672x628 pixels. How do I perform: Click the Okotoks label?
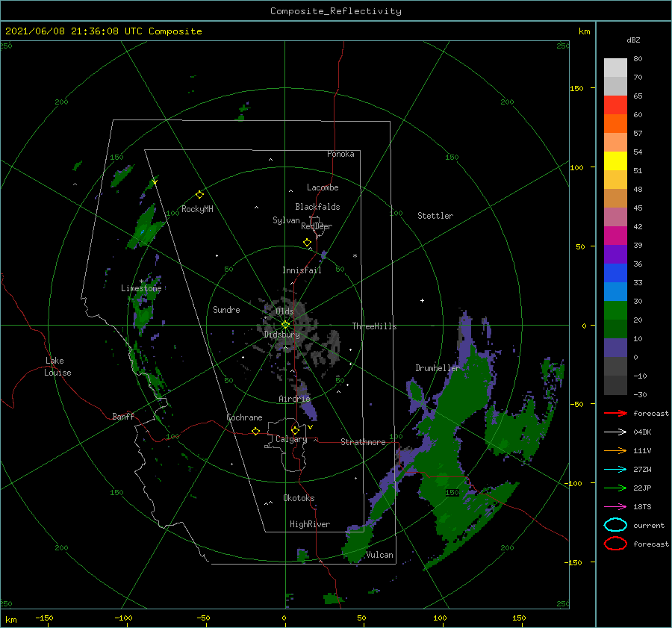click(299, 498)
